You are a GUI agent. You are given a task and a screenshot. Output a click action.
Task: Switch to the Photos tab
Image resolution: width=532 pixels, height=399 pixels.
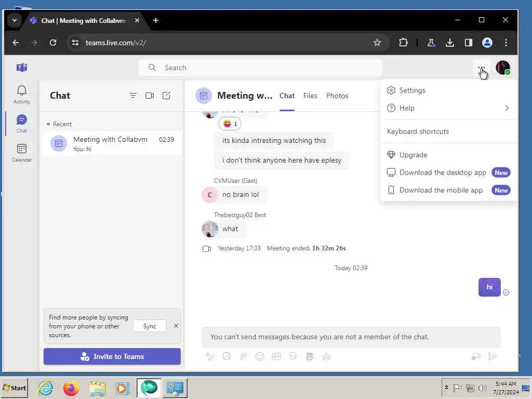[x=337, y=96]
